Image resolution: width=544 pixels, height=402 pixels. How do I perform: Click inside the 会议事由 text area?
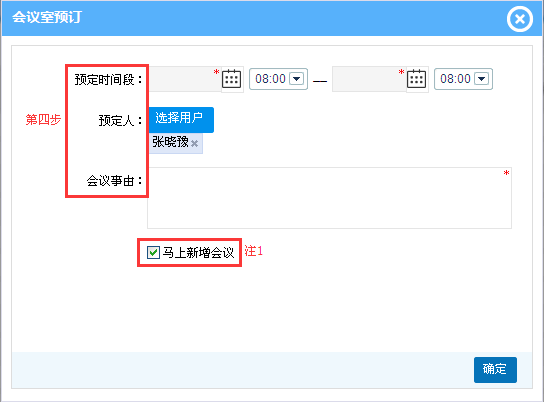pos(329,198)
